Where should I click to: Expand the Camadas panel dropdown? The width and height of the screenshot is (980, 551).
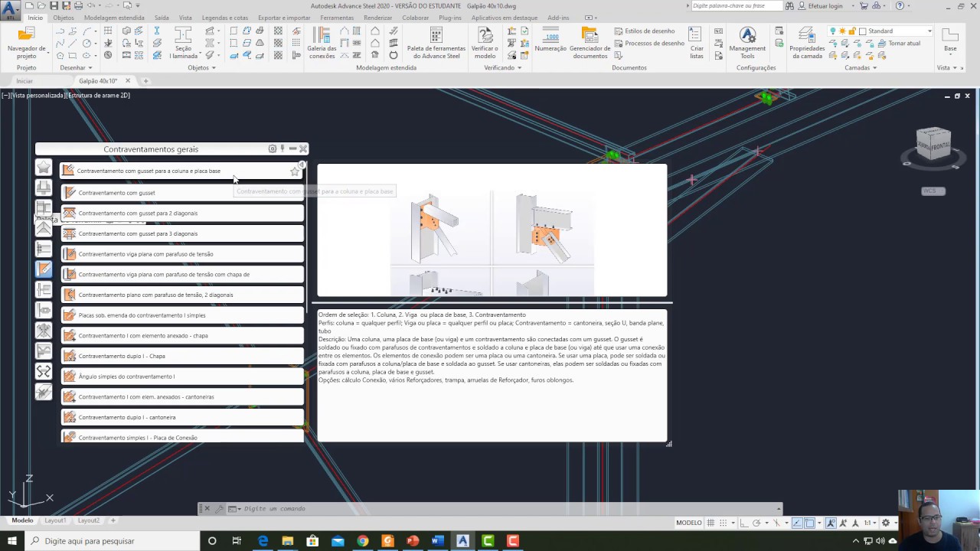click(x=861, y=67)
